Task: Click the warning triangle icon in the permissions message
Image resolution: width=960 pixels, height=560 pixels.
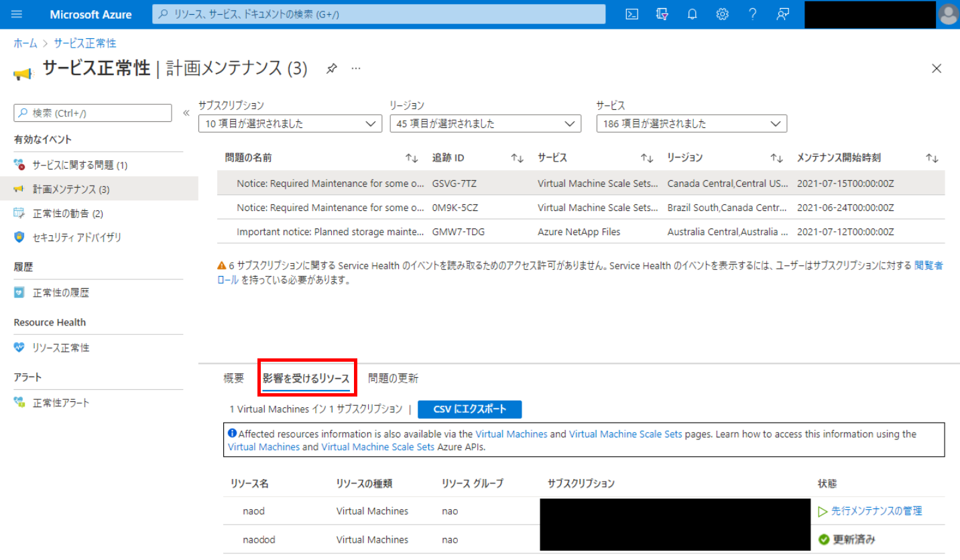Action: pos(221,265)
